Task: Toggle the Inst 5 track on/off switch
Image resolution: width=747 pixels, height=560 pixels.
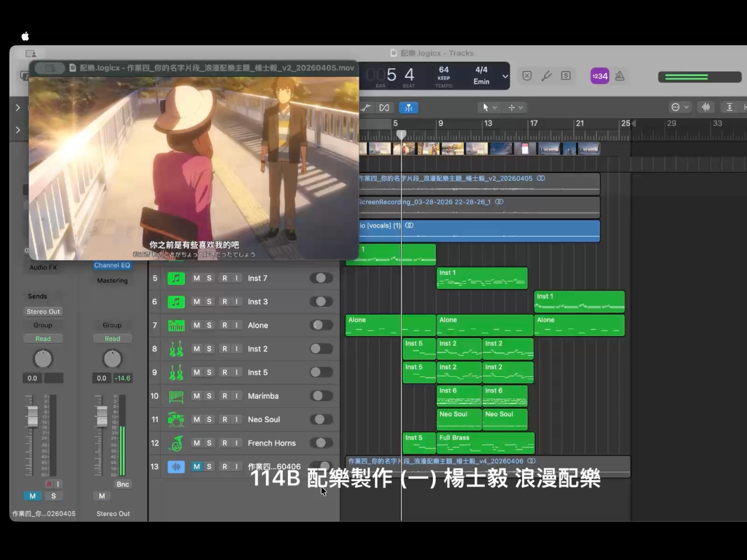Action: (x=321, y=372)
